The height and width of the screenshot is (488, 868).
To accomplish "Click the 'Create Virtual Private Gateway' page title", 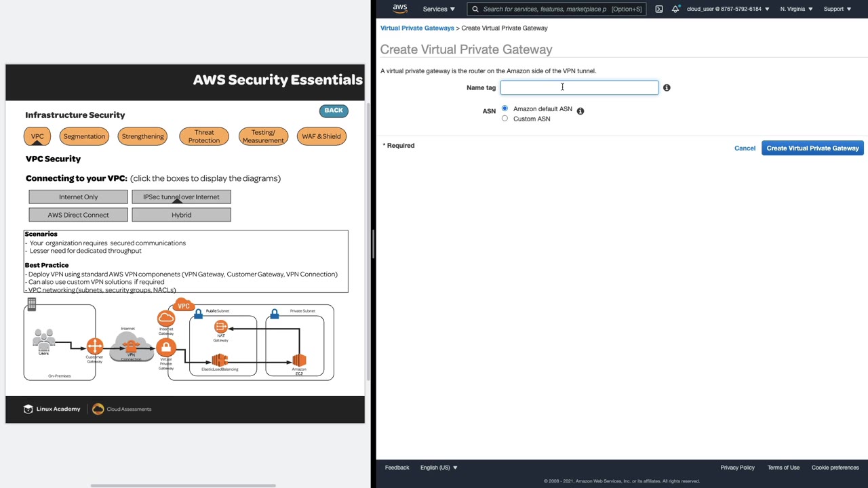I will pos(466,49).
